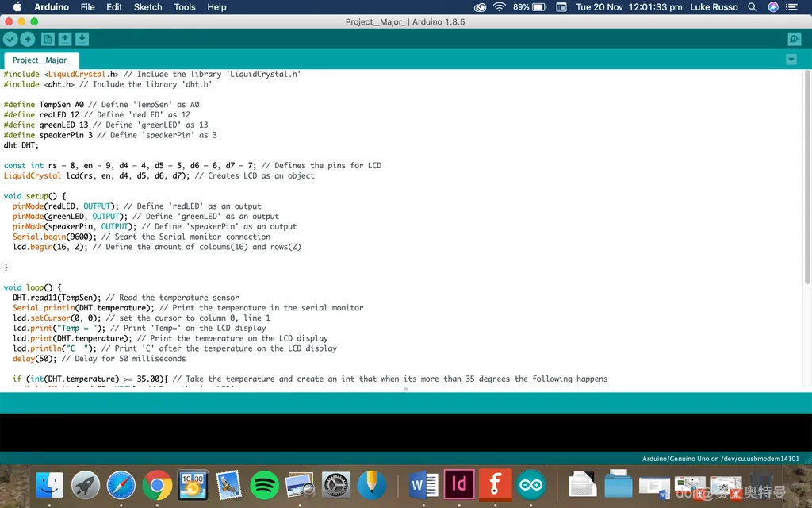
Task: Save the sketch with the down-arrow icon
Action: click(82, 39)
